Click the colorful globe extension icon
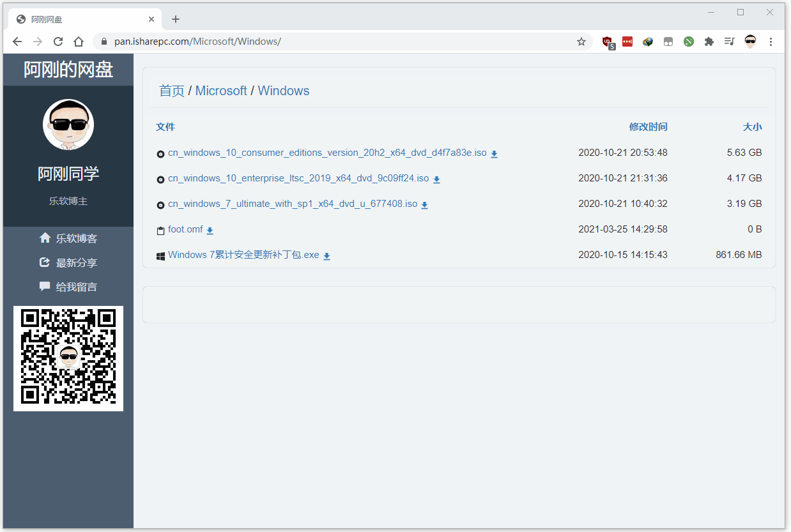This screenshot has width=791, height=532. [x=648, y=42]
